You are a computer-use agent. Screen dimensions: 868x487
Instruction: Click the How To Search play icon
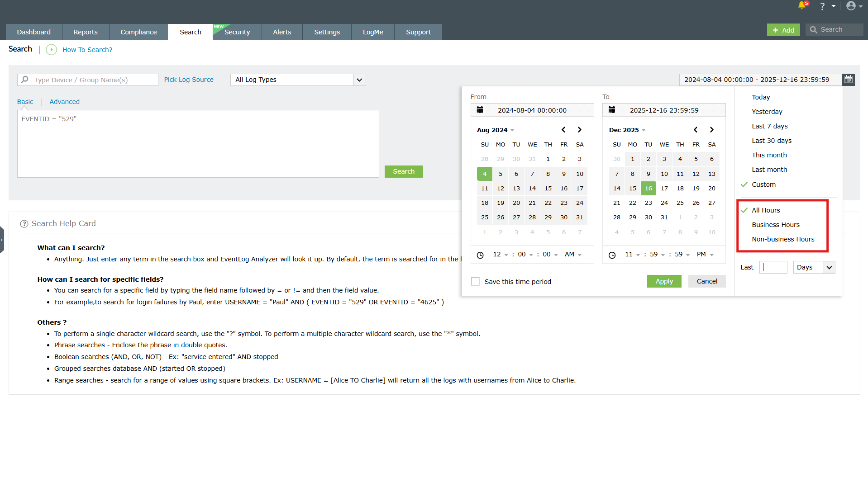[51, 50]
